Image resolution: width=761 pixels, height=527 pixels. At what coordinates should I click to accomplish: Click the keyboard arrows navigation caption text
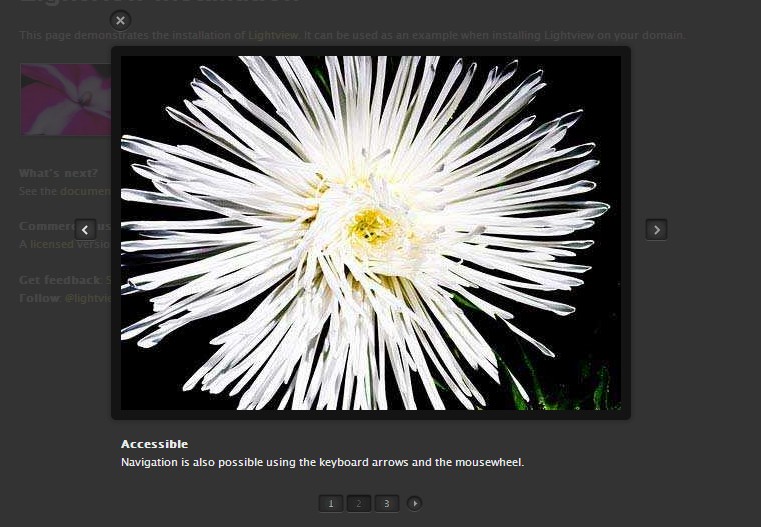322,462
